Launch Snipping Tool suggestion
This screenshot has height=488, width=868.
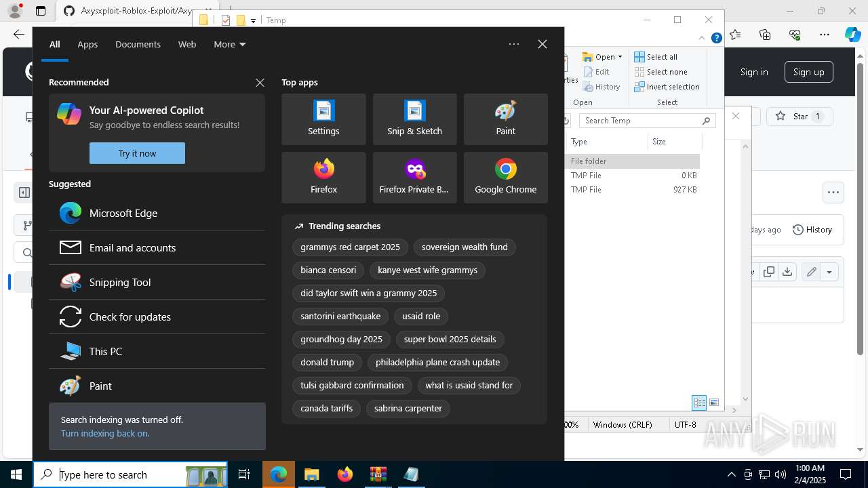157,282
